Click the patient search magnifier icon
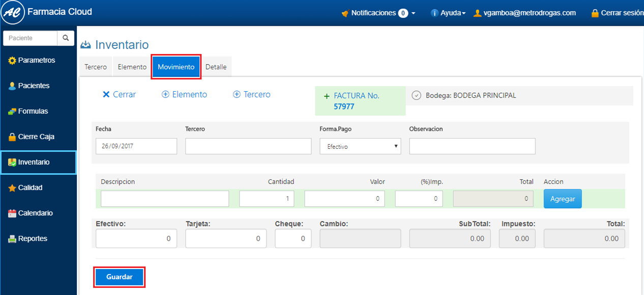Screen dimensions: 644x295 [66, 38]
